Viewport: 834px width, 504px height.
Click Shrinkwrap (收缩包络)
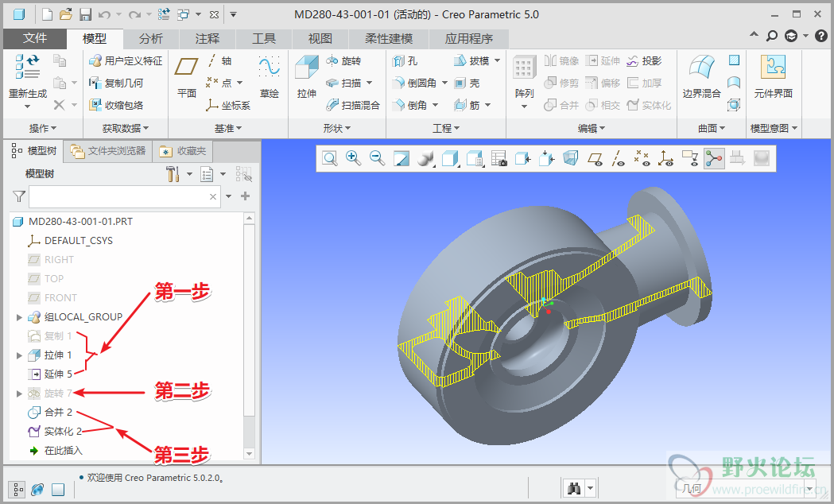click(116, 105)
